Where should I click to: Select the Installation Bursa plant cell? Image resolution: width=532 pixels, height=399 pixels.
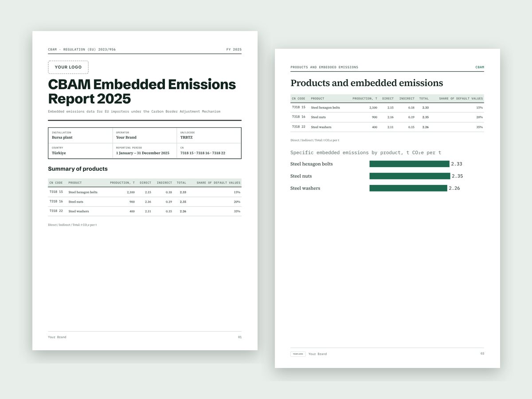click(80, 135)
